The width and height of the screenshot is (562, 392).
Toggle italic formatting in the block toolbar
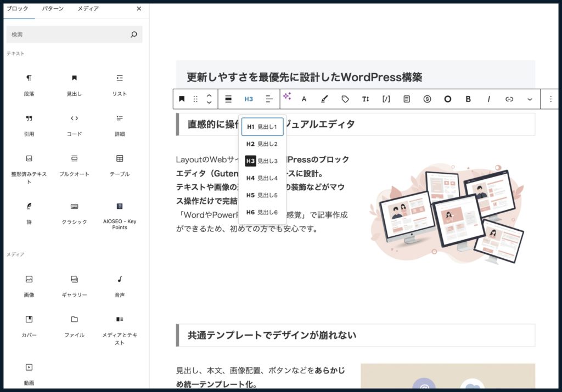(488, 99)
